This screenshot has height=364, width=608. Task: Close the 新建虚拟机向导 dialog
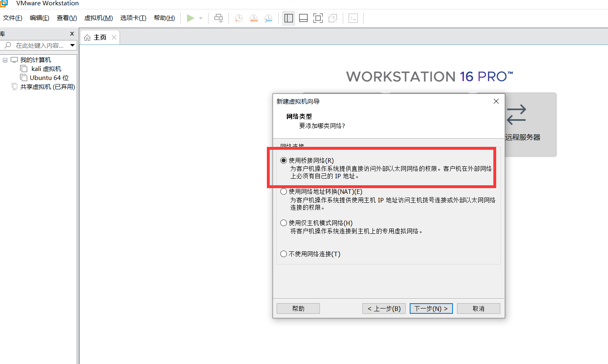496,101
